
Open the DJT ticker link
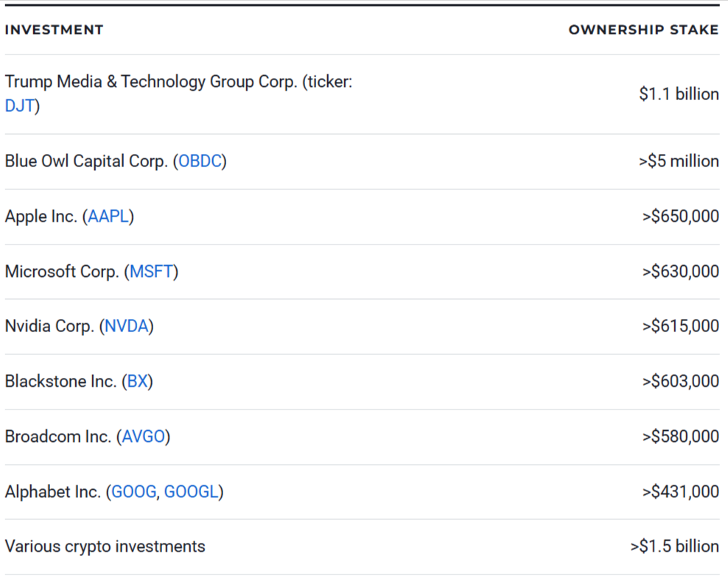click(x=19, y=106)
